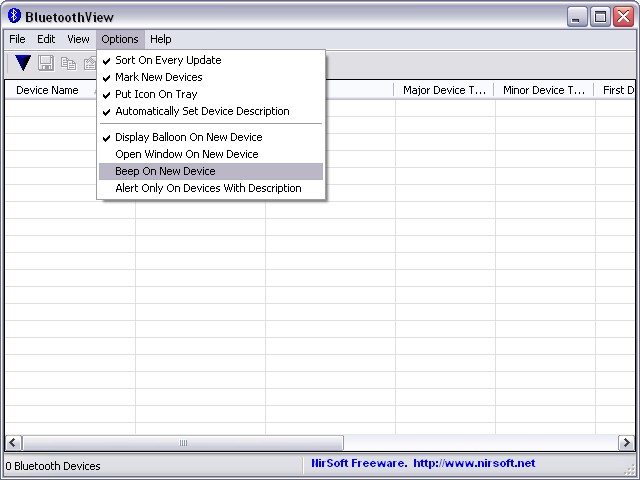
Task: Sort by the First D... column header
Action: point(615,90)
